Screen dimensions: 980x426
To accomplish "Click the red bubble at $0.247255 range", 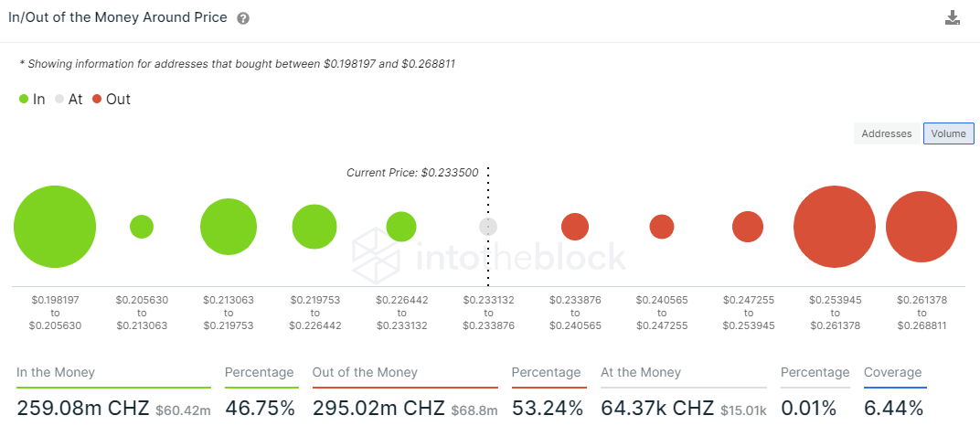I will click(748, 227).
